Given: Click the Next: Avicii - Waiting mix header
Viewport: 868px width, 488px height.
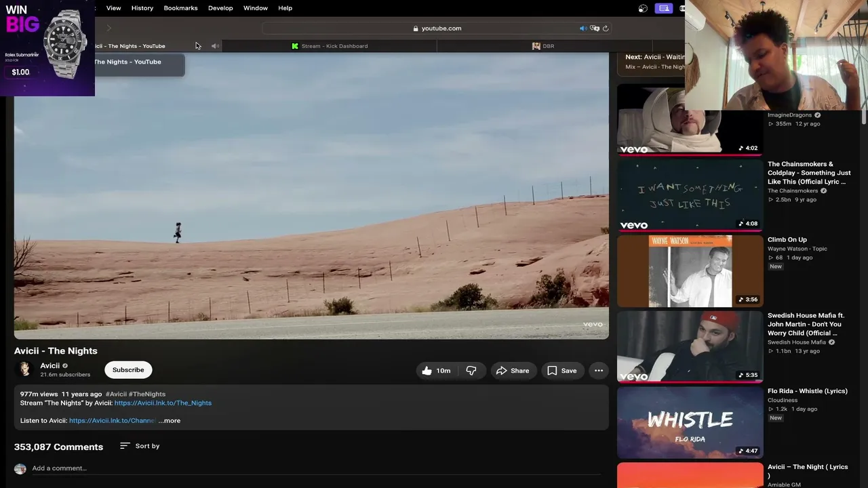Looking at the screenshot, I should [654, 57].
